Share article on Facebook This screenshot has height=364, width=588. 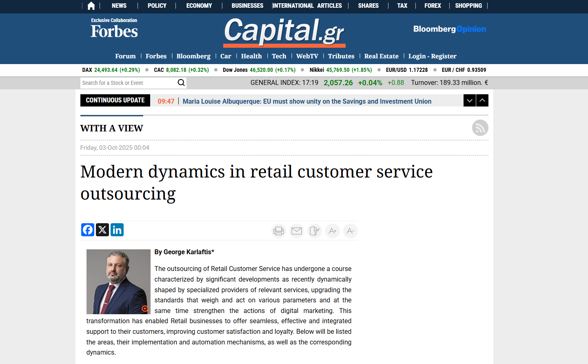(x=88, y=230)
